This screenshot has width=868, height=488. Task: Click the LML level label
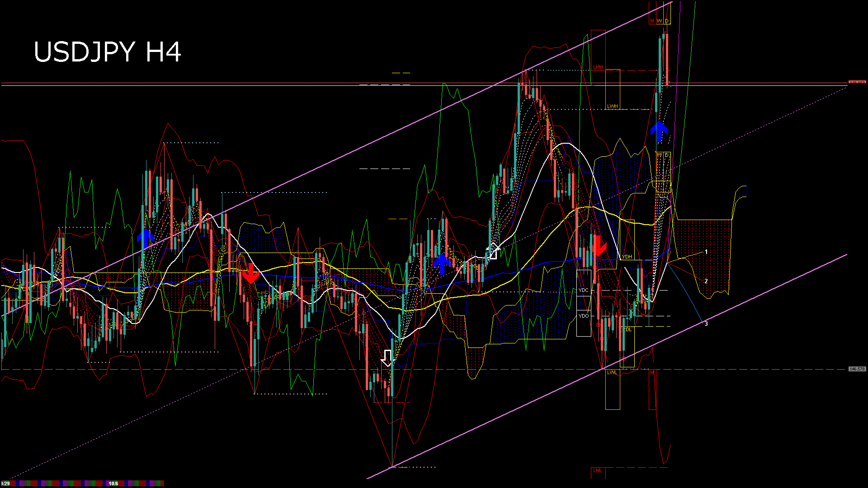tap(598, 470)
